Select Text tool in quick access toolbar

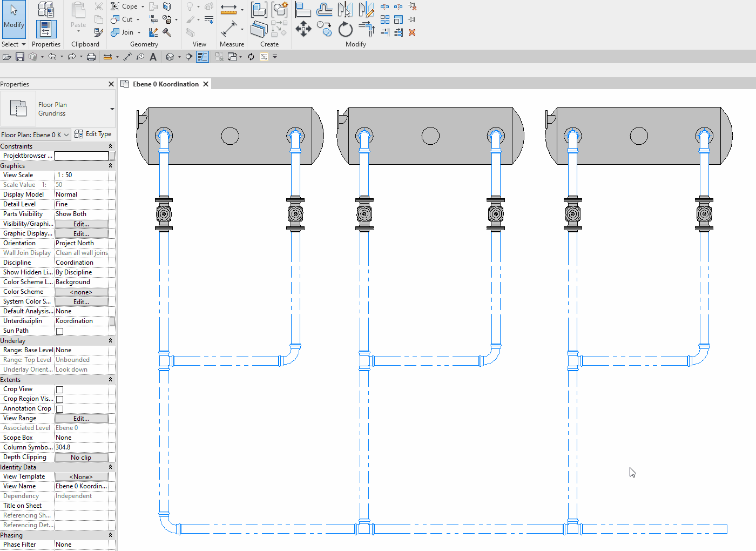pos(153,57)
